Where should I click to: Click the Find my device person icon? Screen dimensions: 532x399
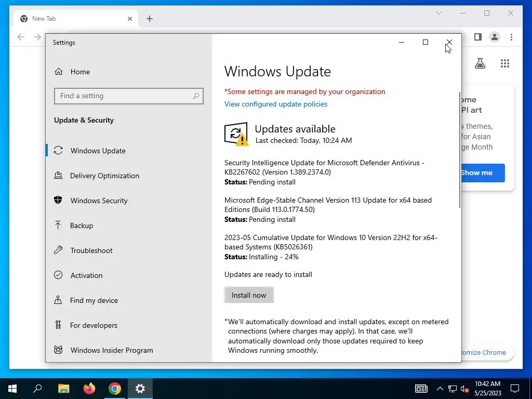click(x=58, y=300)
